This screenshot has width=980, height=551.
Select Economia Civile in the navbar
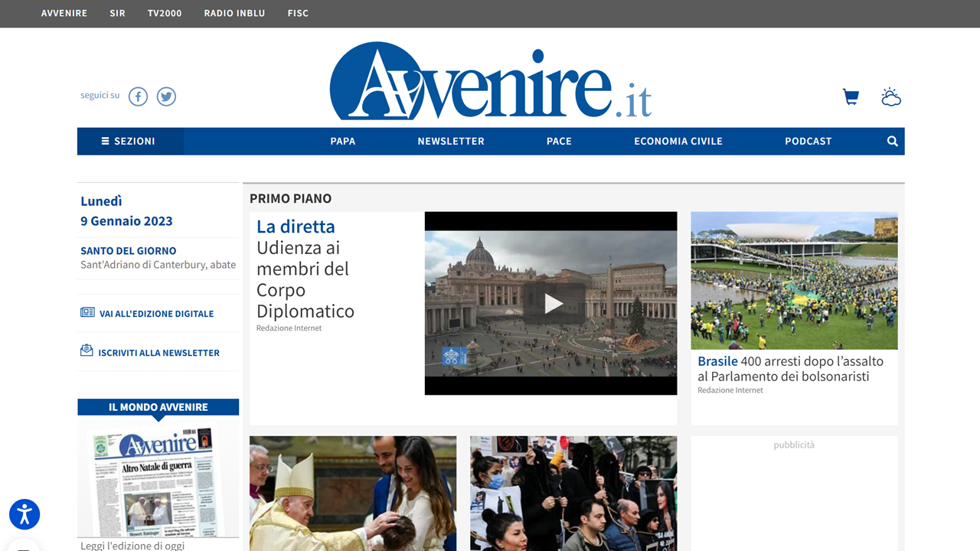click(x=678, y=142)
